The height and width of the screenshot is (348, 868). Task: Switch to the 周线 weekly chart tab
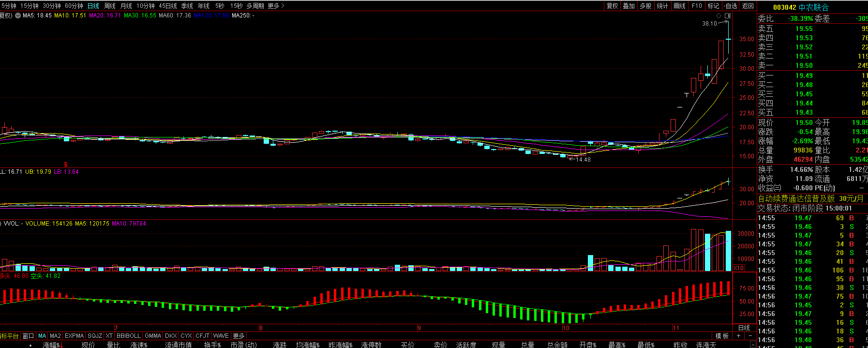[x=110, y=6]
